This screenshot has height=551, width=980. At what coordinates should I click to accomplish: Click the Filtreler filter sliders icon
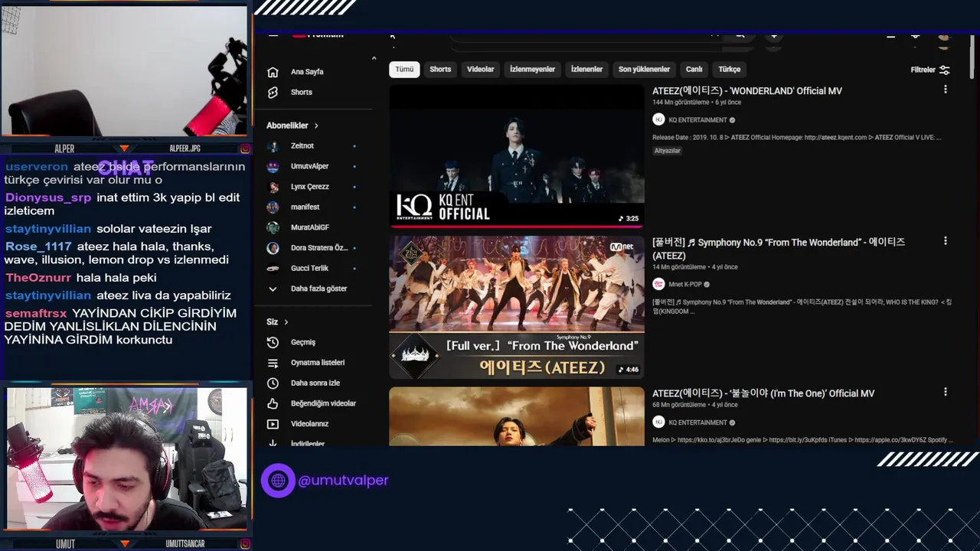tap(945, 70)
